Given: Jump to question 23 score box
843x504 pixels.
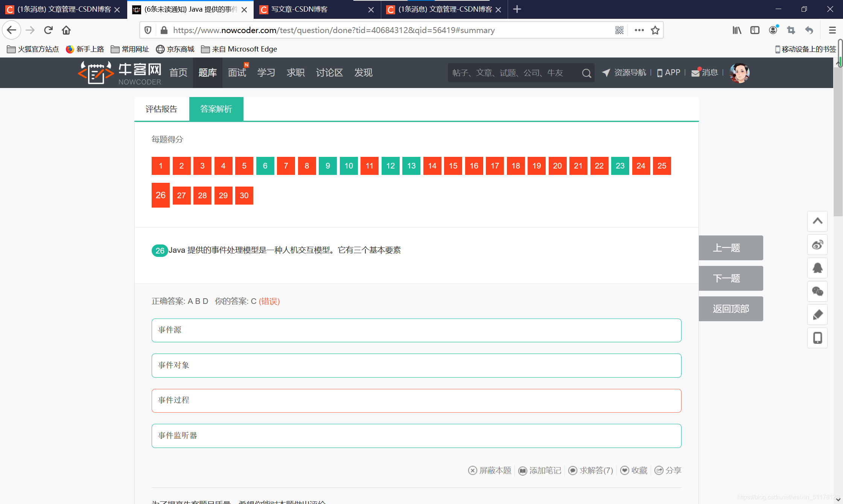Looking at the screenshot, I should [620, 166].
